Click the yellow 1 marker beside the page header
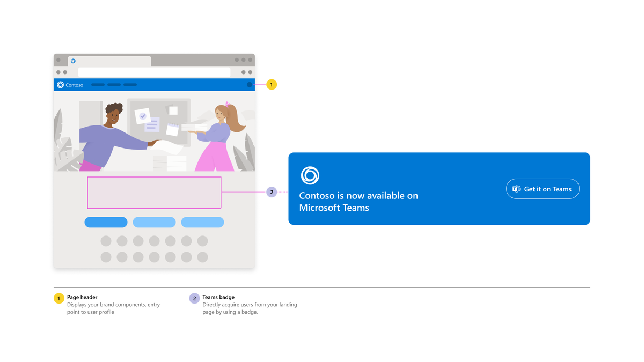The height and width of the screenshot is (362, 644). click(272, 85)
